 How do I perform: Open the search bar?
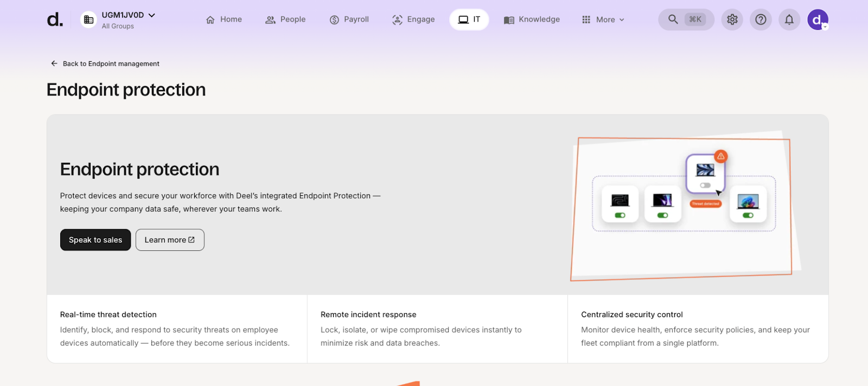tap(686, 20)
